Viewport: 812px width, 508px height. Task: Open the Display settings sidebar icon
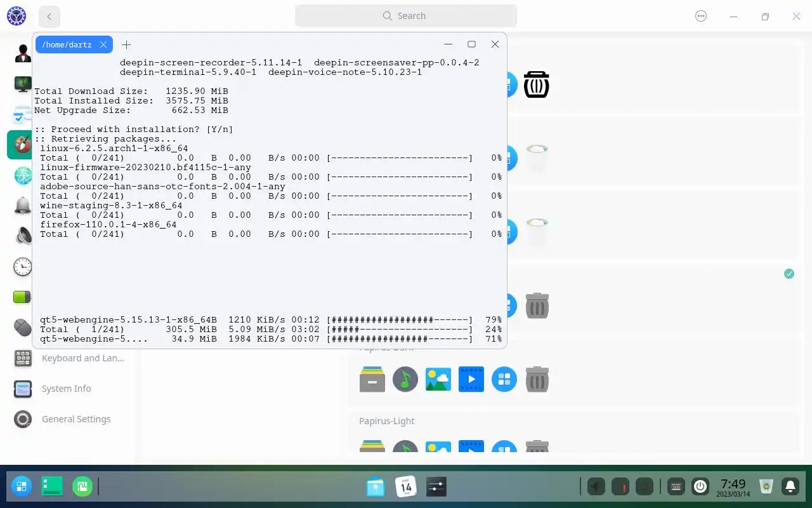(x=23, y=84)
